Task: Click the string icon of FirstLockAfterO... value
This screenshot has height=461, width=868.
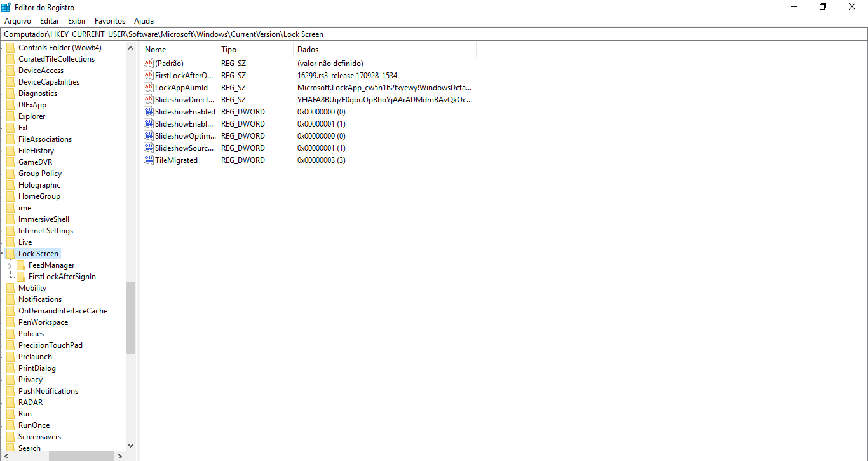Action: coord(149,75)
